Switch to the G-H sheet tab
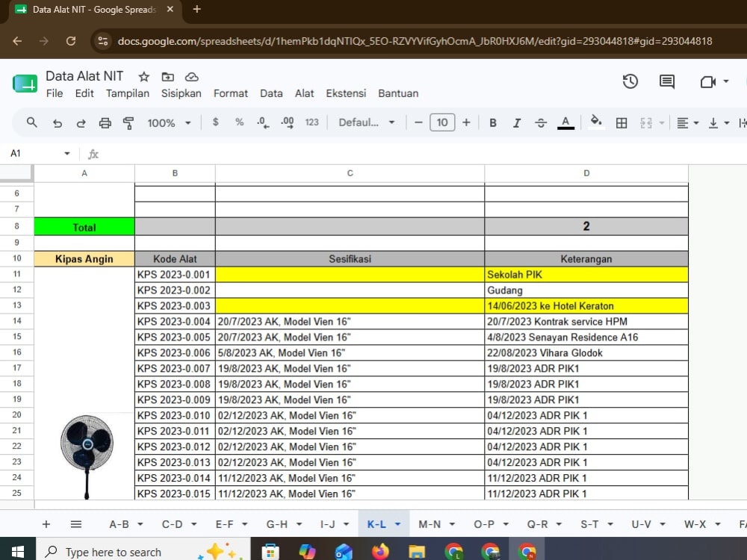This screenshot has height=560, width=747. point(277,524)
